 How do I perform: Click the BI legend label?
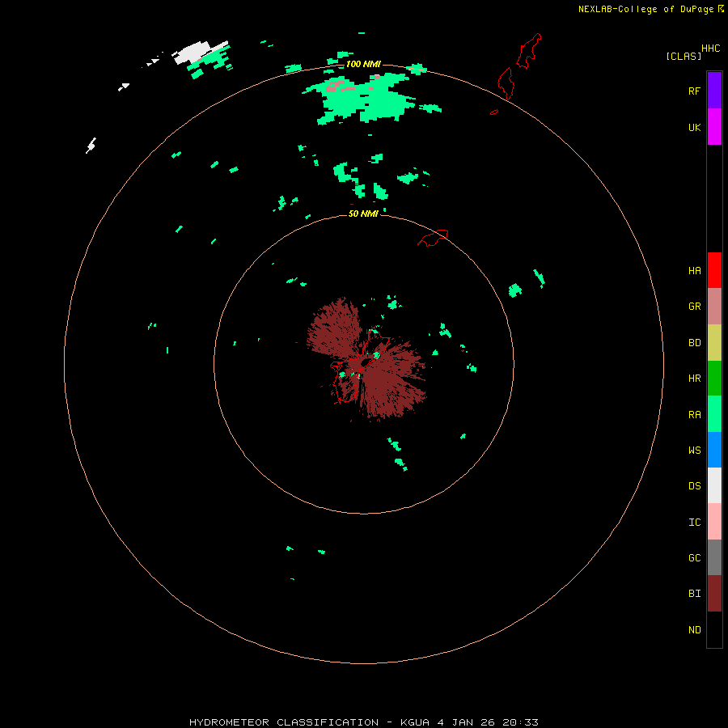[x=694, y=594]
